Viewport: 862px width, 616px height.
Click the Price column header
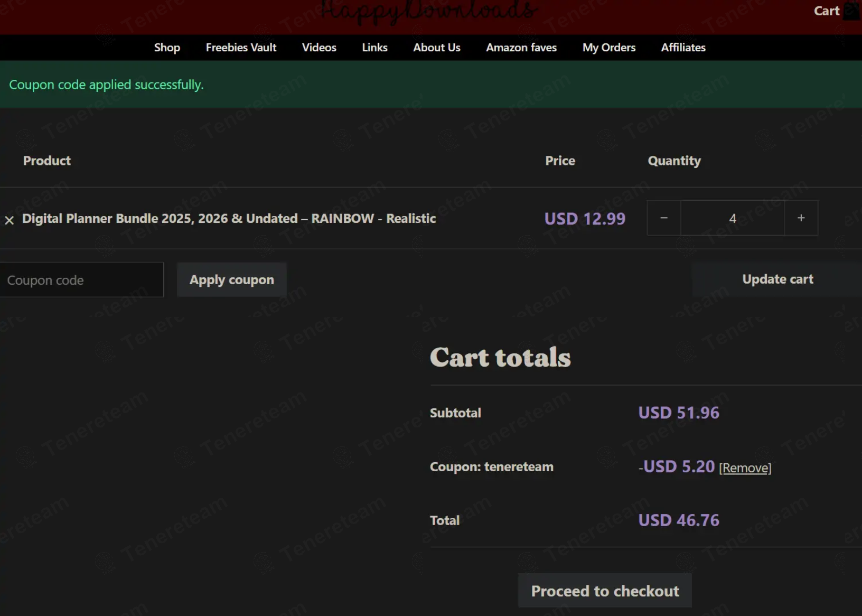tap(560, 161)
